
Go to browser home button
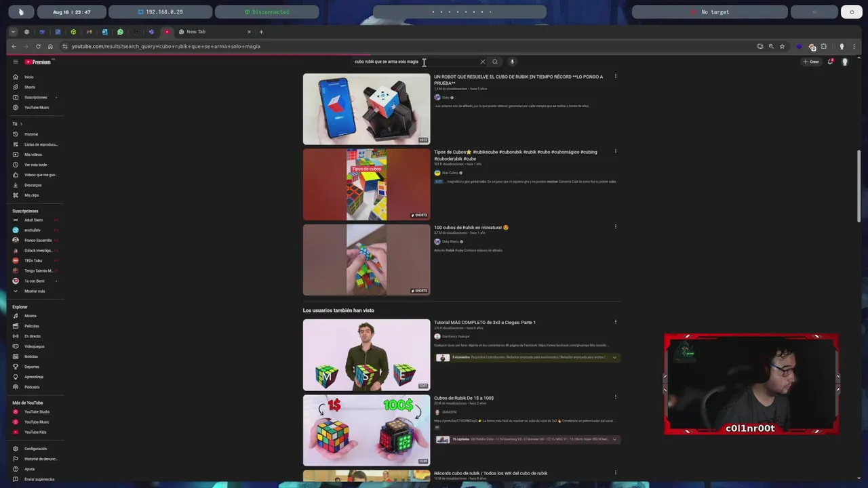tap(50, 47)
